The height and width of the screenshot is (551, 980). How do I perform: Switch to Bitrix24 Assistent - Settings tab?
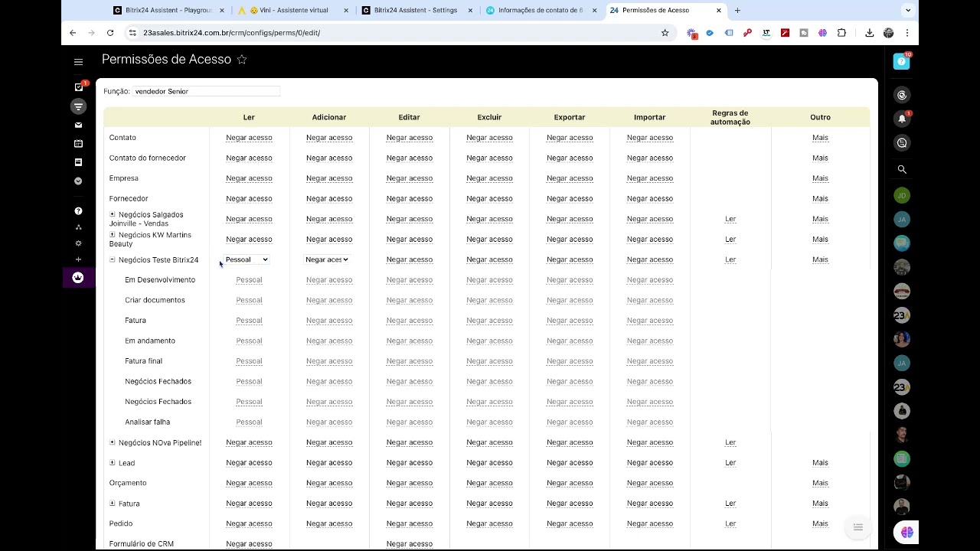416,11
